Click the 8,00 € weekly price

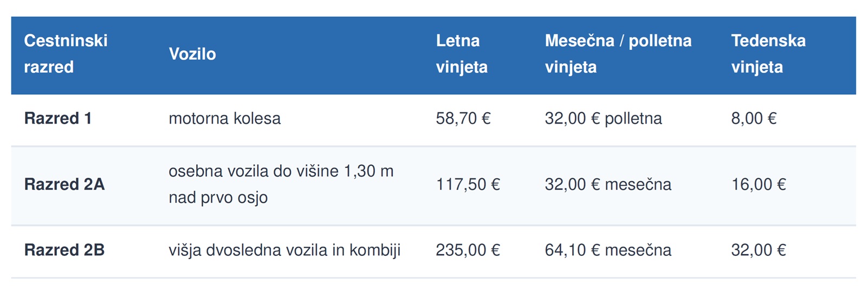[x=754, y=118]
